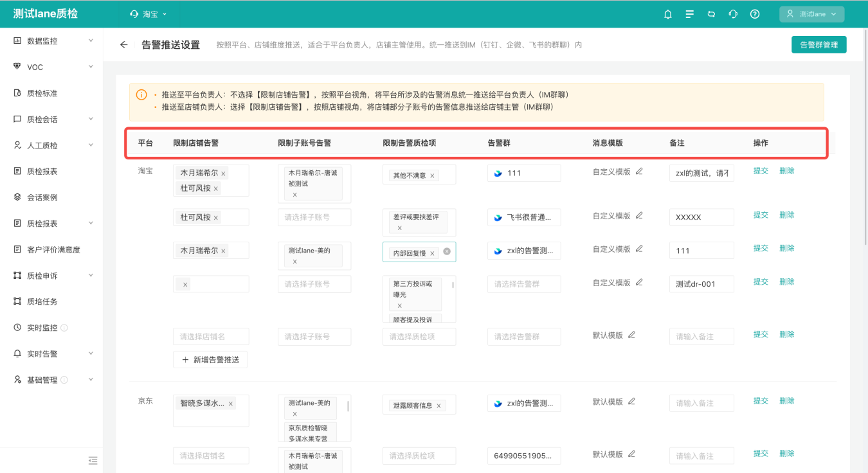The width and height of the screenshot is (868, 473).
Task: Remove the 智晓多谋水... store tag
Action: 230,404
